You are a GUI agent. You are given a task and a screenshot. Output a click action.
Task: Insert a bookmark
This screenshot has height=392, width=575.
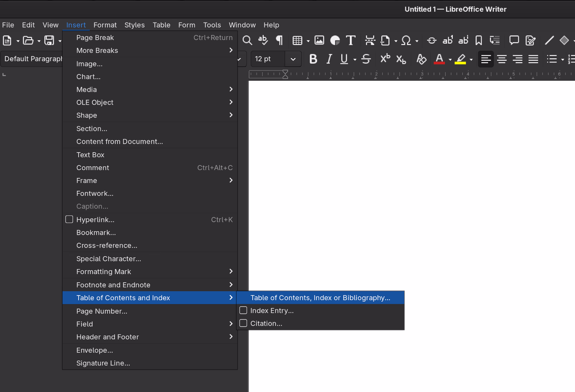[96, 232]
